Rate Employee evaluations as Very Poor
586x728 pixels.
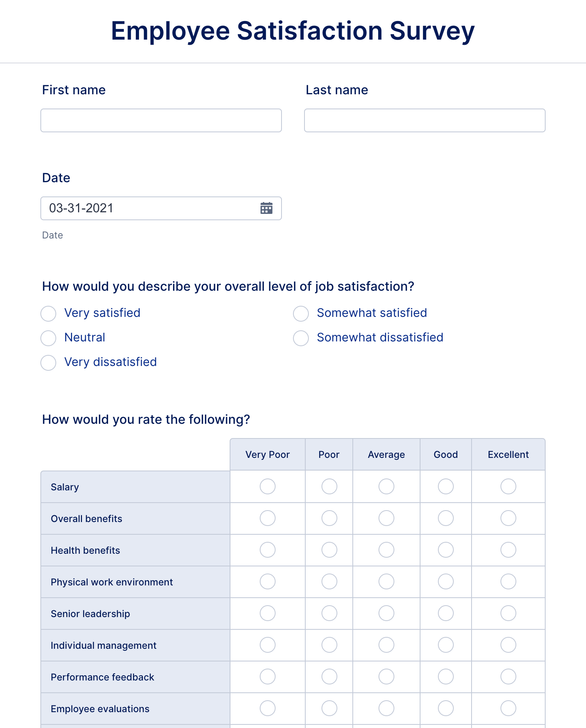268,708
